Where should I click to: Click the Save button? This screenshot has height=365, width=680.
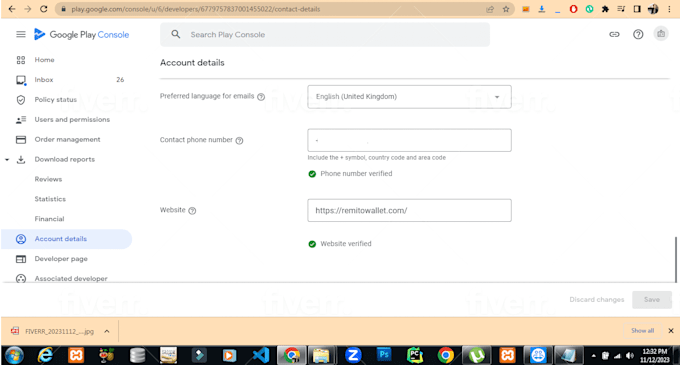[652, 300]
